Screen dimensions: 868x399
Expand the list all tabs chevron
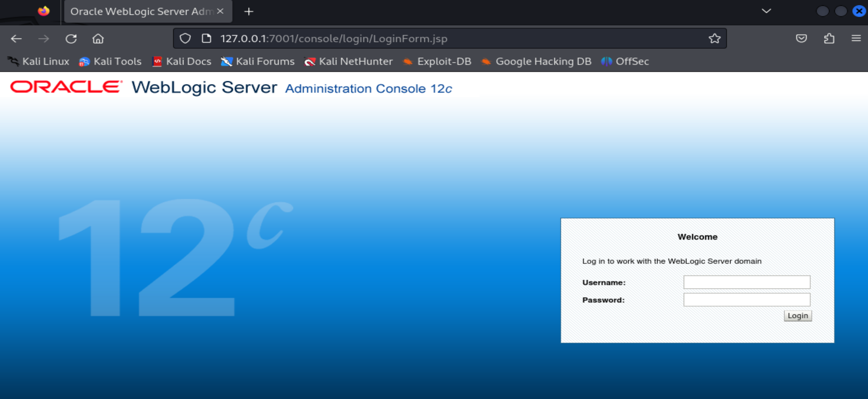[766, 11]
